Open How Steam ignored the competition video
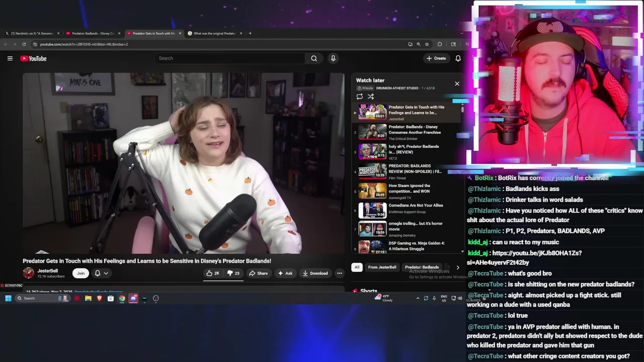The image size is (644, 362). (x=407, y=191)
